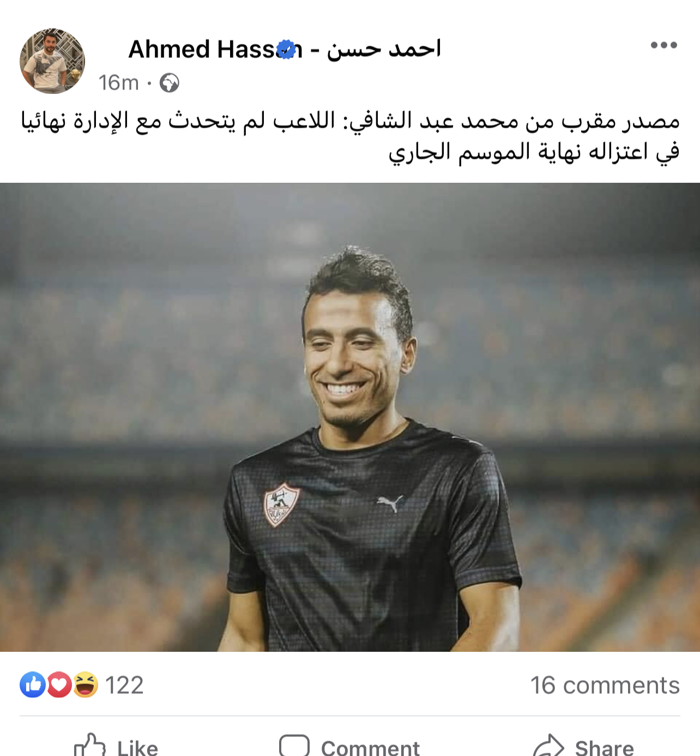View the player photo in full screen
Viewport: 700px width, 756px height.
[350, 417]
